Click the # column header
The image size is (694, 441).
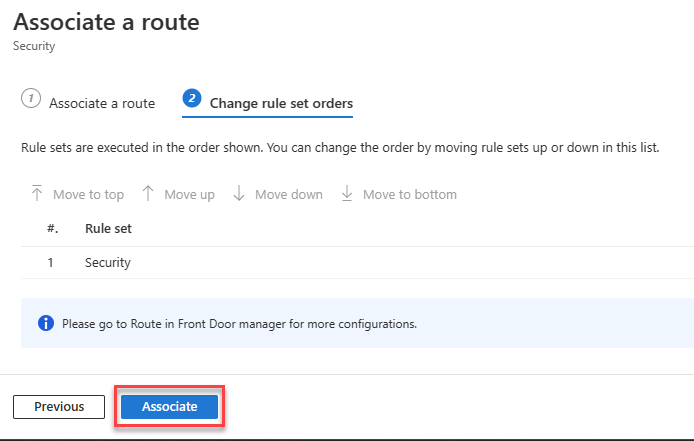point(53,228)
